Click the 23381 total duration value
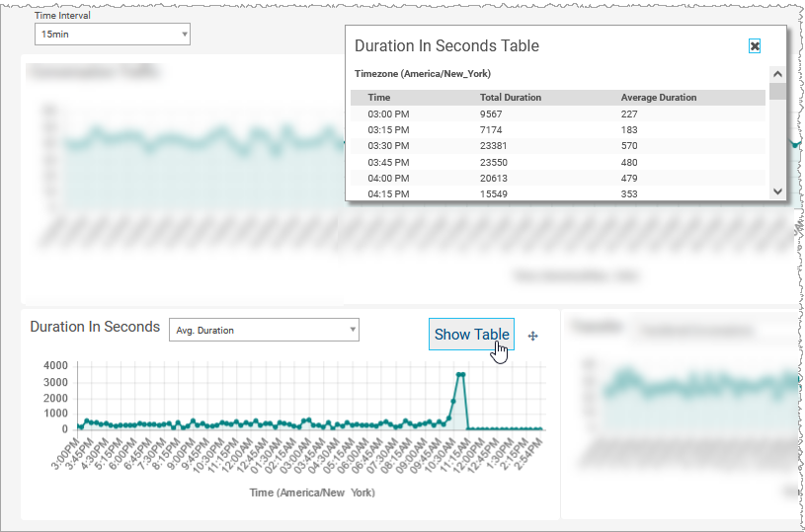This screenshot has height=532, width=805. pos(494,146)
